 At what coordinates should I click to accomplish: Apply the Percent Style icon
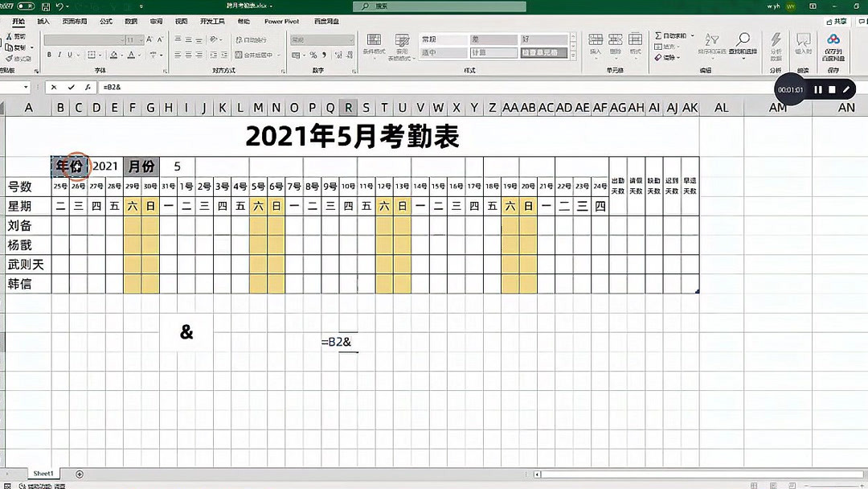312,54
